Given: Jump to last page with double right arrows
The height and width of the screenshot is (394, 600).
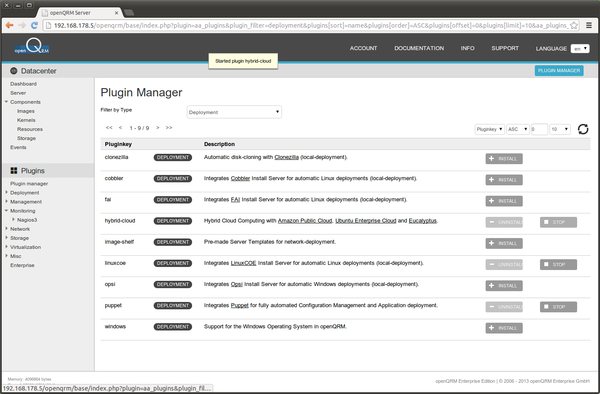Looking at the screenshot, I should pos(169,128).
